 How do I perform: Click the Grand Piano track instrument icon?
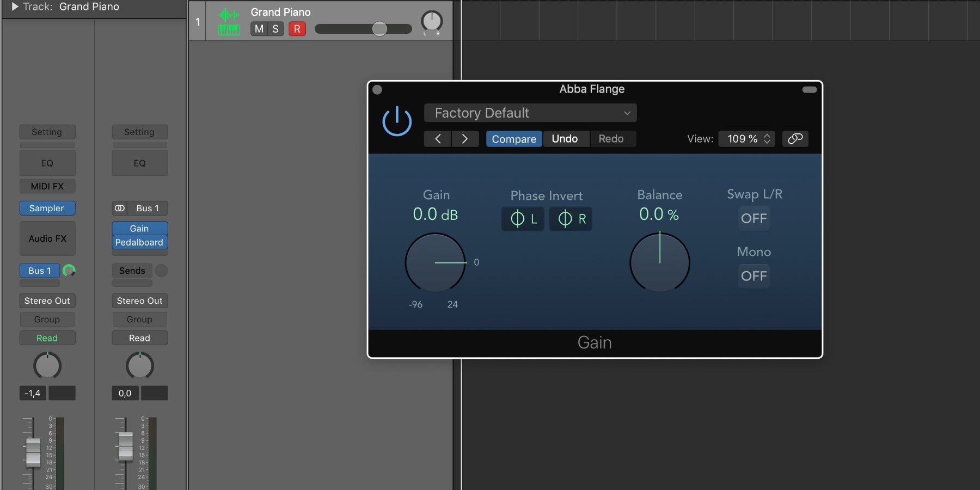[x=229, y=22]
